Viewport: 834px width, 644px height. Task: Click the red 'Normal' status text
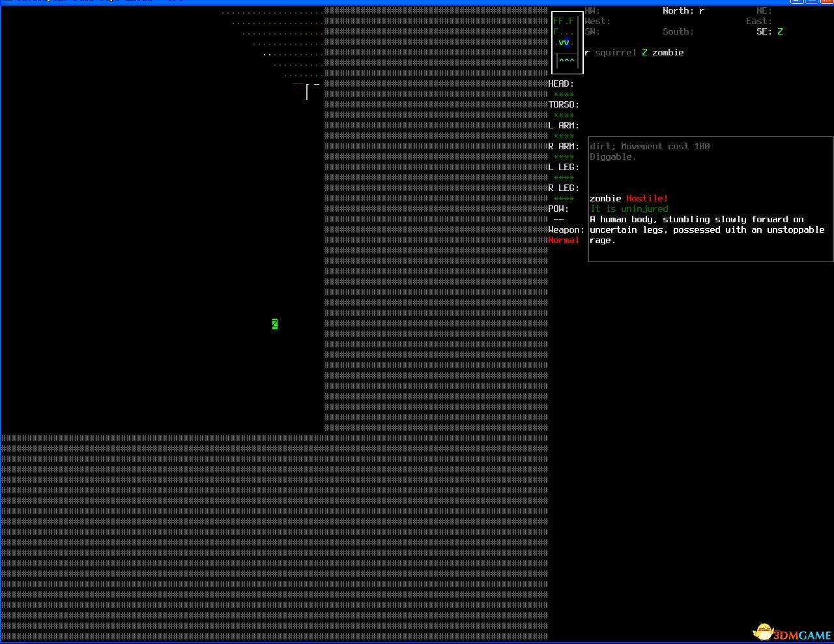[564, 240]
